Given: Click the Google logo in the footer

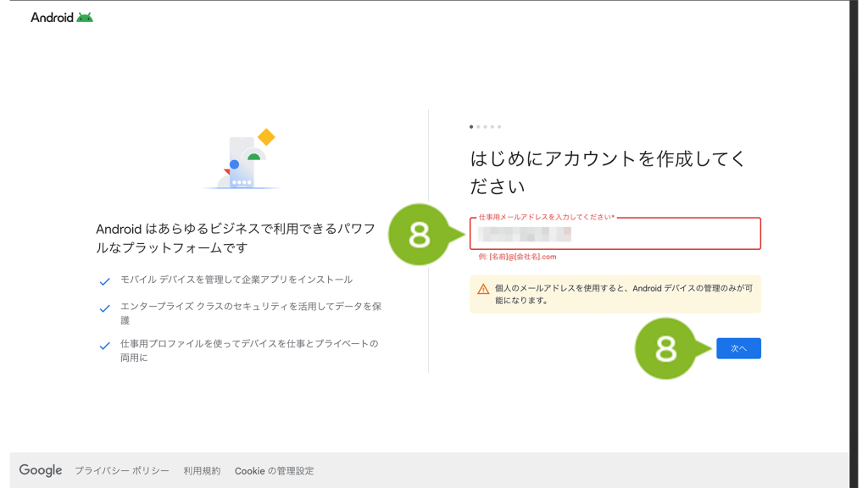Looking at the screenshot, I should (41, 470).
